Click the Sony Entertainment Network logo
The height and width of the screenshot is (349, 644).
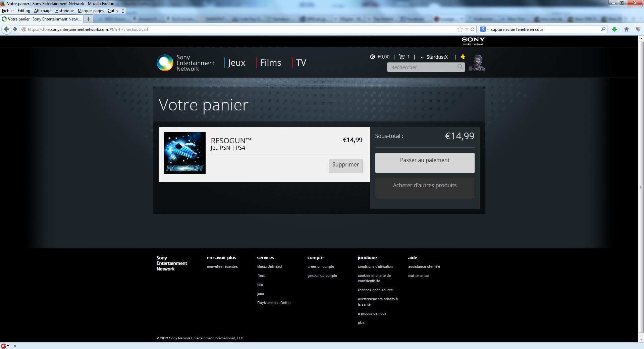[186, 63]
